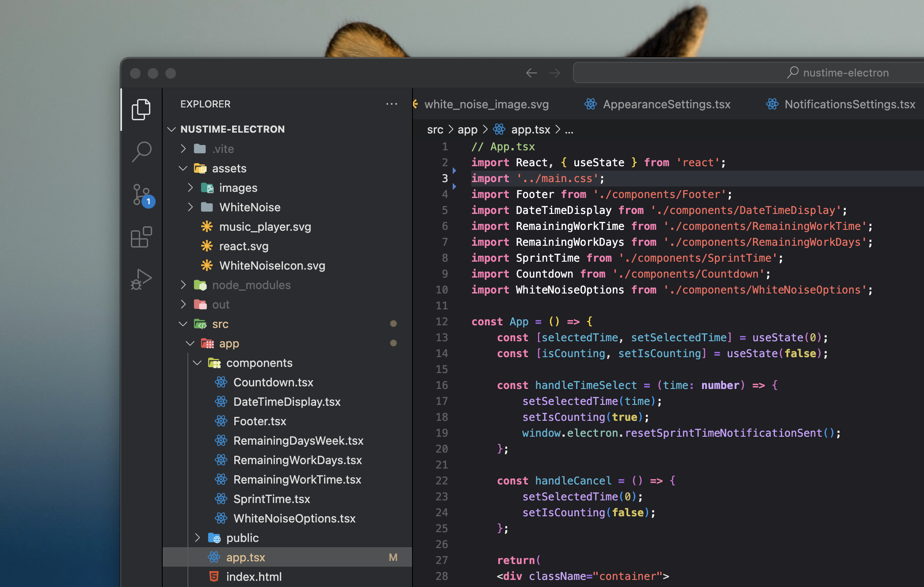924x587 pixels.
Task: Expand the WhiteNoise folder
Action: point(190,207)
